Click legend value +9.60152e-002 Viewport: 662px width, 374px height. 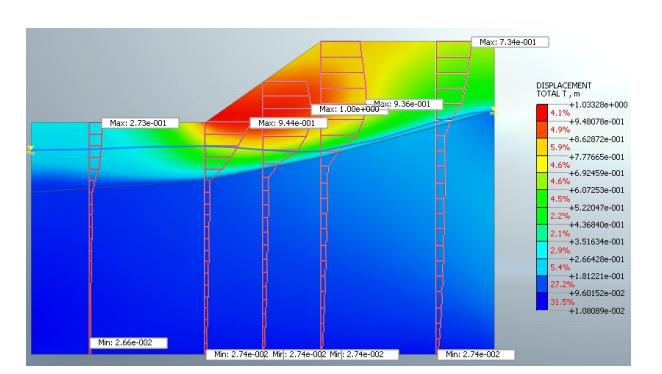coord(597,293)
